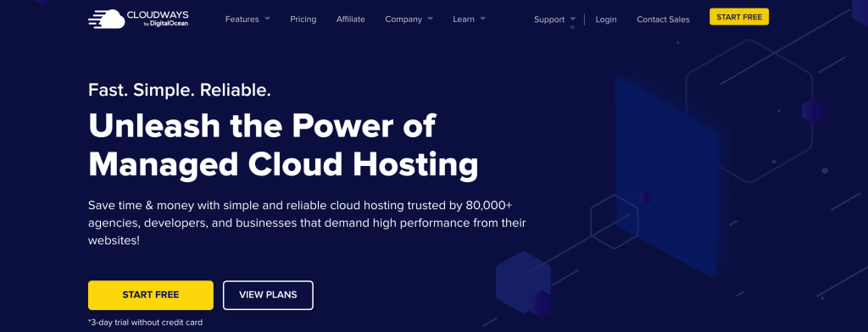Click the "Managed Cloud Hosting" heading line
This screenshot has height=332, width=868.
[283, 165]
